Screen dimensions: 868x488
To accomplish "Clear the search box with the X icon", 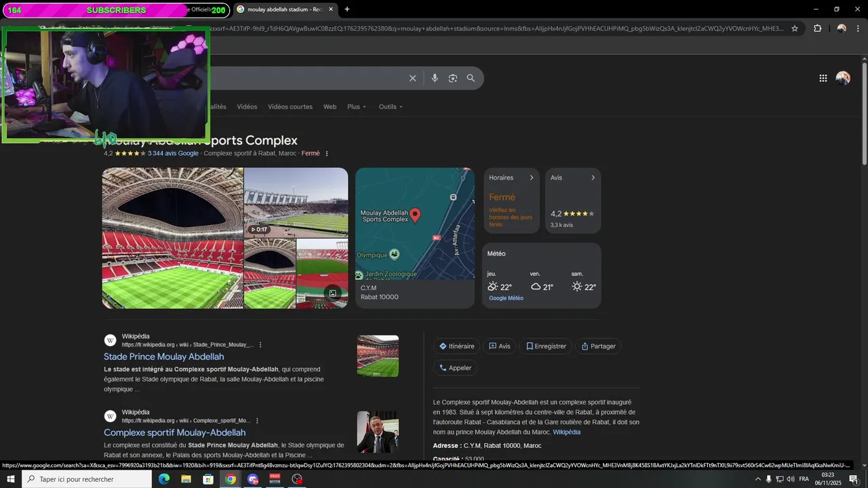I will [x=412, y=78].
